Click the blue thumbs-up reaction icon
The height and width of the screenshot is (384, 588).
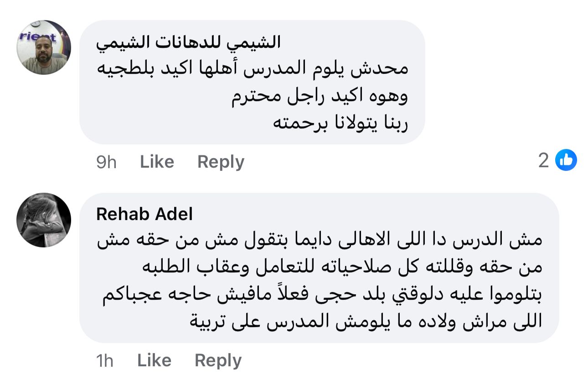566,160
